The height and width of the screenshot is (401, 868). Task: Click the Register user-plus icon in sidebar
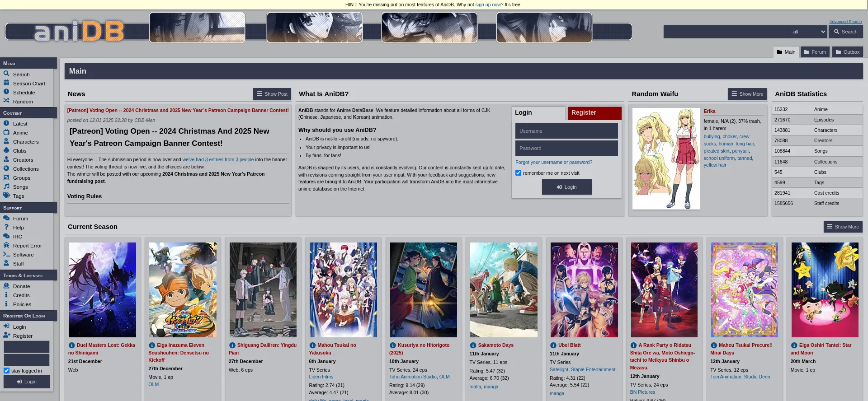(6, 335)
